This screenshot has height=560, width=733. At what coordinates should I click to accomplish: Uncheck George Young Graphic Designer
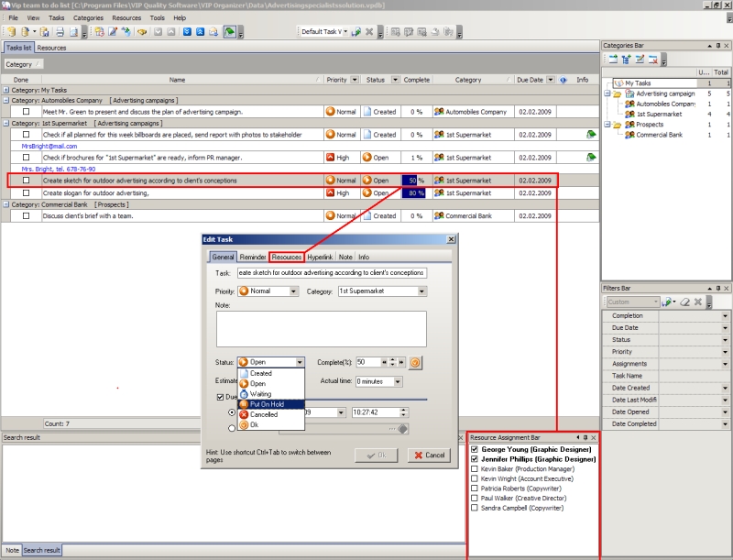[474, 450]
